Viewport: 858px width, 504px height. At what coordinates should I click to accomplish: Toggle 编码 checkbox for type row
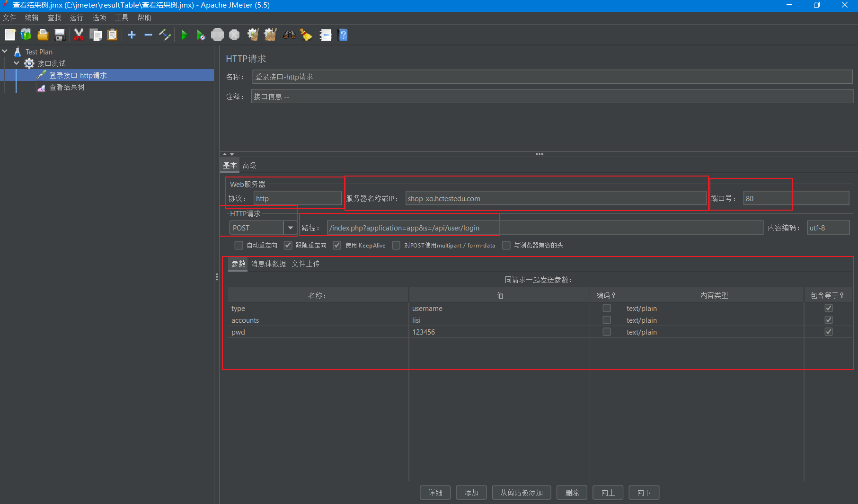click(x=606, y=308)
